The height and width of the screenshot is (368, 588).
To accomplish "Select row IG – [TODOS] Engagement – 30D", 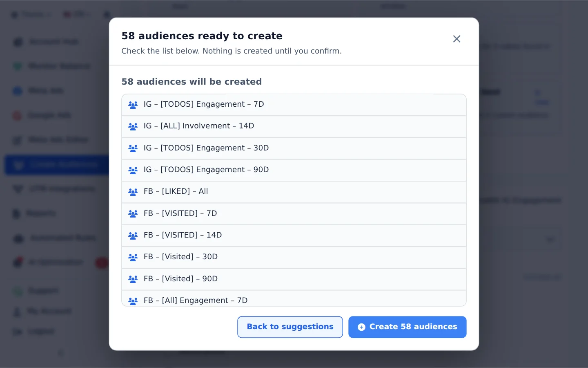I will (x=294, y=148).
